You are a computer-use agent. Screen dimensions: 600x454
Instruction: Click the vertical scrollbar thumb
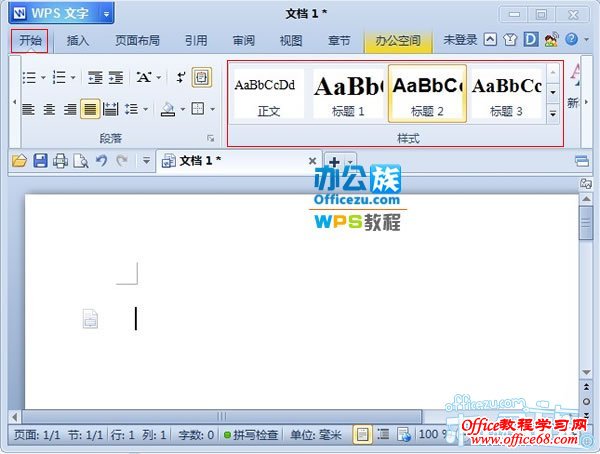click(586, 223)
